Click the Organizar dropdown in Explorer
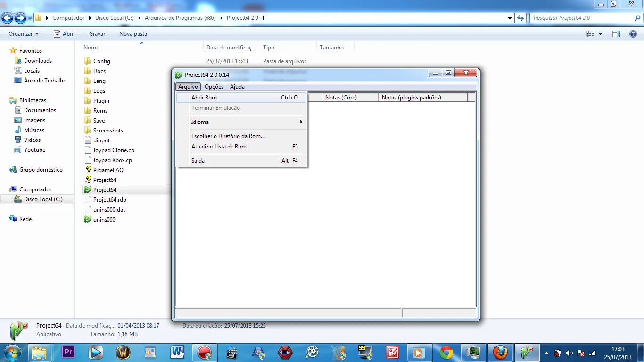The width and height of the screenshot is (644, 362). [x=24, y=34]
